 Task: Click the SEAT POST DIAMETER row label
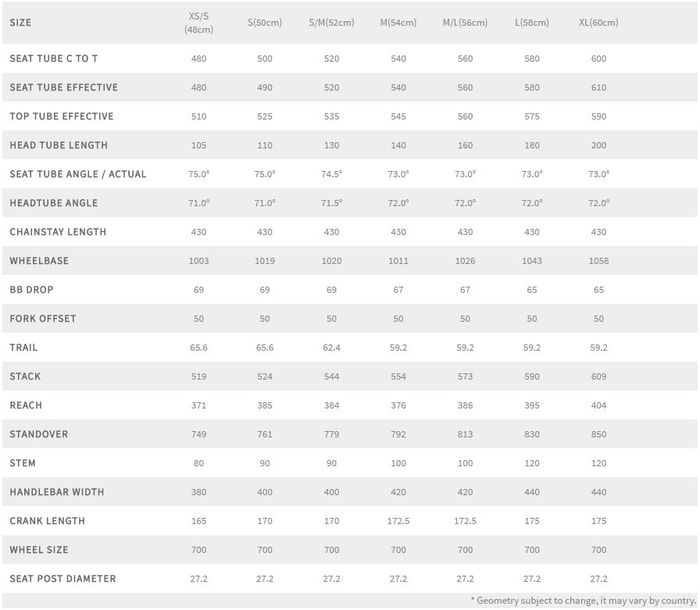click(x=62, y=579)
